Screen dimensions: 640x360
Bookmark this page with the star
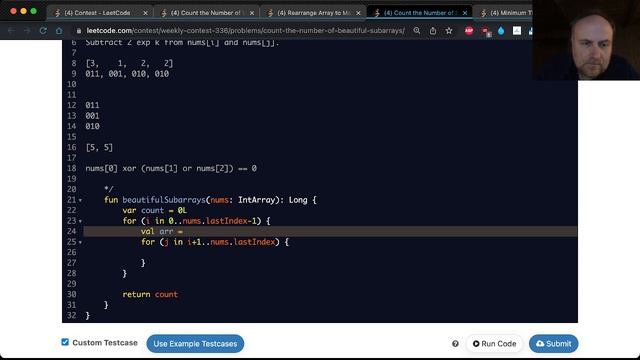point(449,31)
